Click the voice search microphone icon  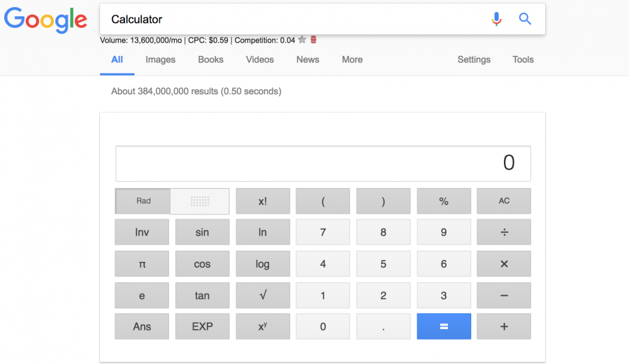496,20
